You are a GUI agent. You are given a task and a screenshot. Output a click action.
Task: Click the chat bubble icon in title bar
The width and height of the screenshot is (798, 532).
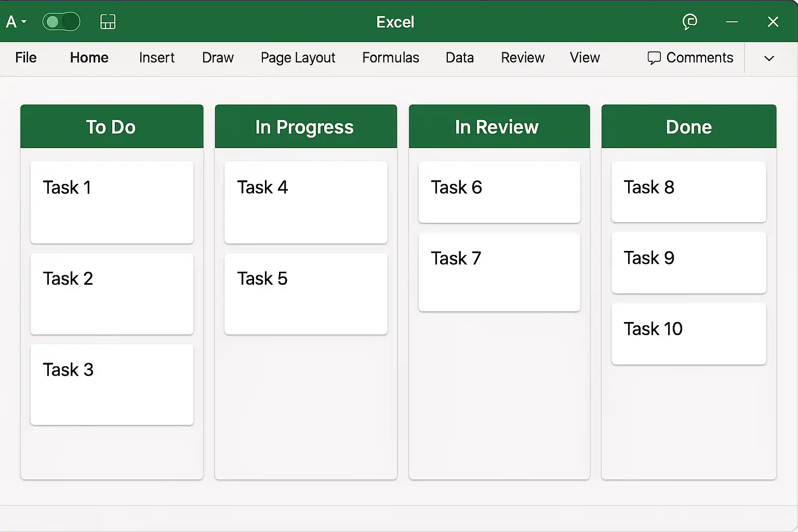(689, 22)
